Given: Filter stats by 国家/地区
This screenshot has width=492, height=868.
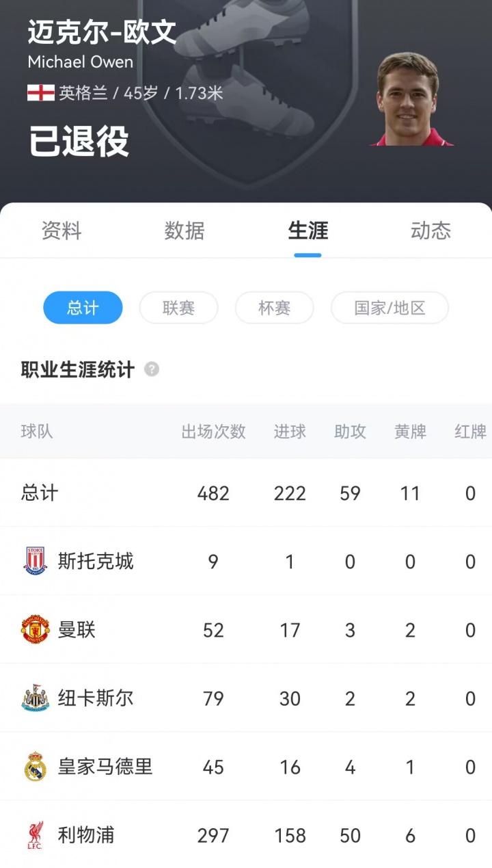Looking at the screenshot, I should click(x=389, y=308).
